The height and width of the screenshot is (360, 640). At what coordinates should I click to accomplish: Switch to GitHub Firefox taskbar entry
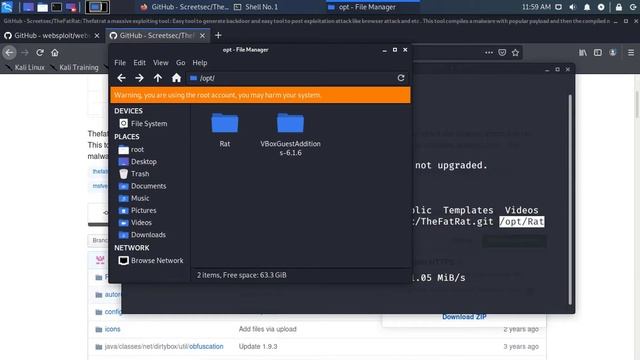[184, 7]
